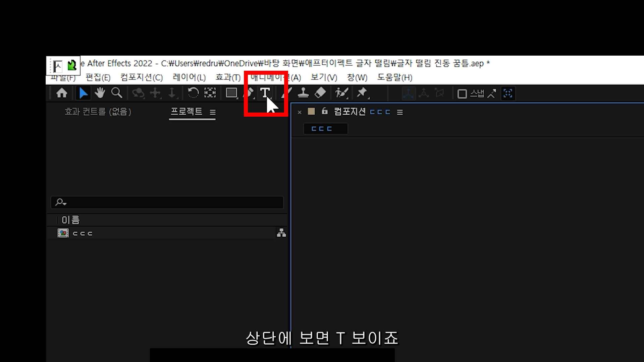
Task: Open the 레이어(L) menu
Action: 189,77
